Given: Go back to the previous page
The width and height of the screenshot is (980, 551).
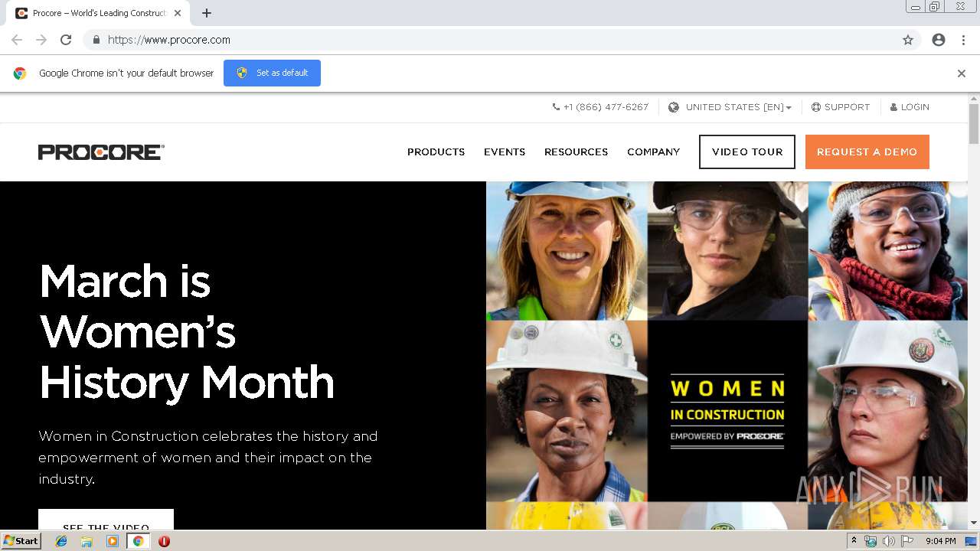Looking at the screenshot, I should (17, 40).
